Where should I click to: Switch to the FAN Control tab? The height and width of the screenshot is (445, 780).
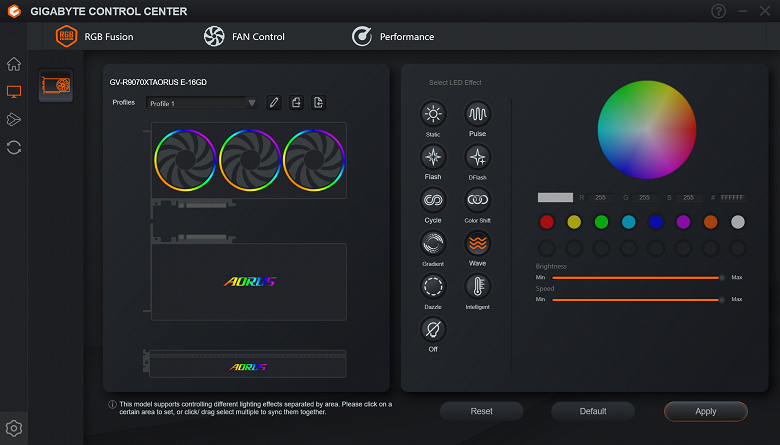[x=244, y=36]
